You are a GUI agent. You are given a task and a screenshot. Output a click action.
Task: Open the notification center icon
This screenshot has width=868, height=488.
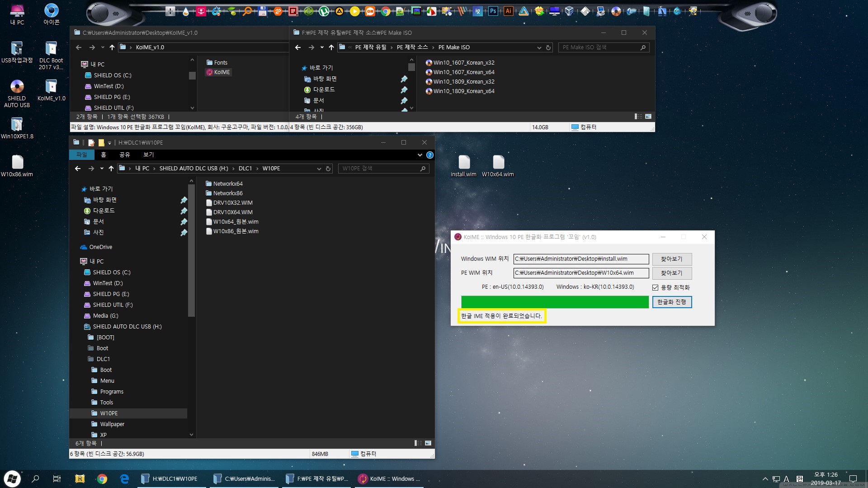click(x=853, y=479)
